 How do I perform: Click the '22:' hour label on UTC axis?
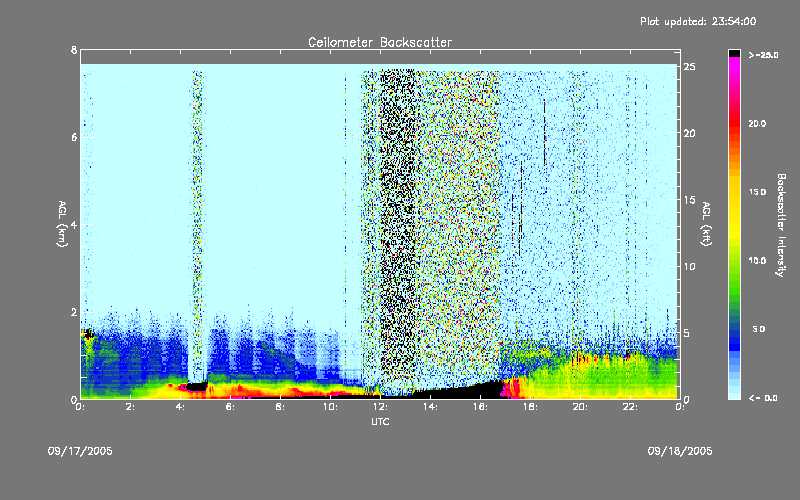tap(631, 407)
